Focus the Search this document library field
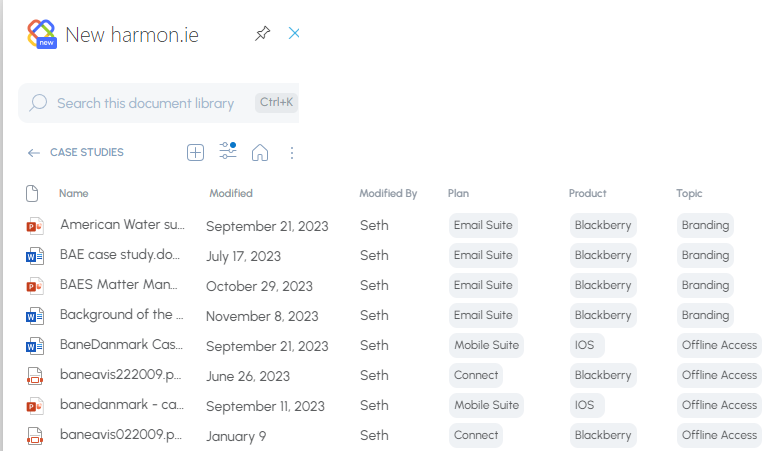Screen dimensions: 782x451 (x=159, y=103)
